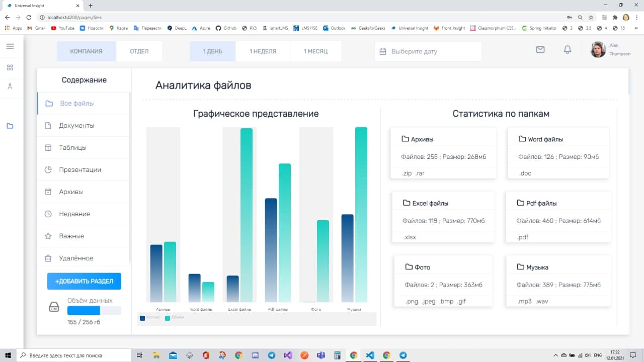Click '.mp3 .wav' extensions text
The image size is (644, 362).
(x=532, y=301)
